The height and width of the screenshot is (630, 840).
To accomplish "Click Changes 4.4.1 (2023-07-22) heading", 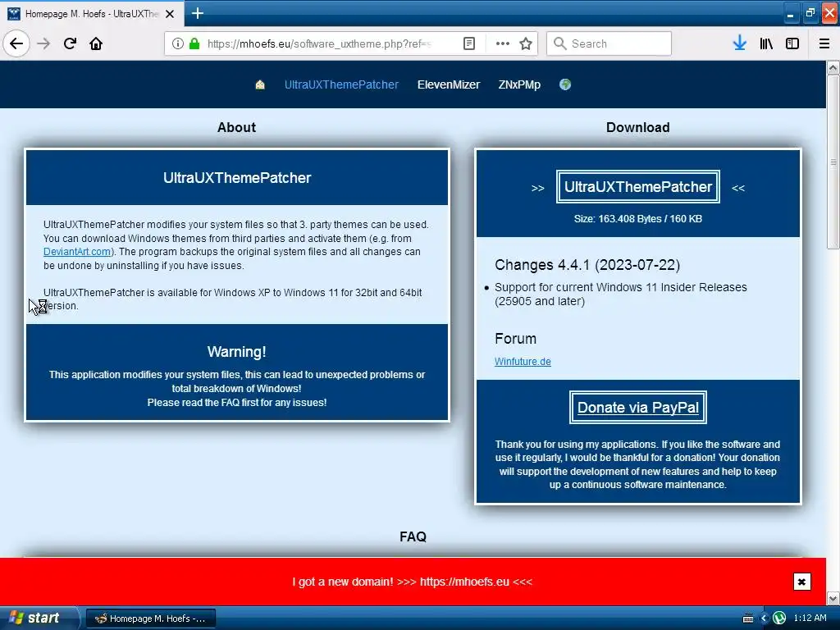I will click(x=587, y=265).
